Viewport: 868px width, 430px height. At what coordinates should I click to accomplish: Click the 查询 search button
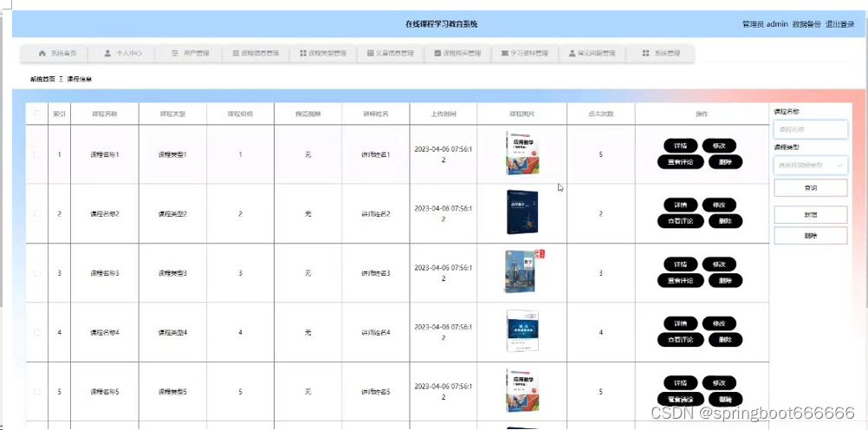[811, 188]
